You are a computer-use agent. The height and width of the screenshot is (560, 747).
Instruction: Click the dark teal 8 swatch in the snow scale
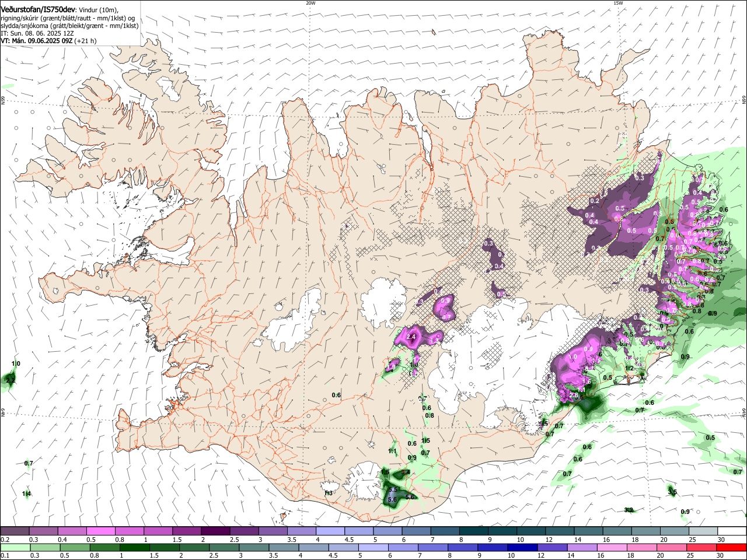pyautogui.click(x=473, y=531)
